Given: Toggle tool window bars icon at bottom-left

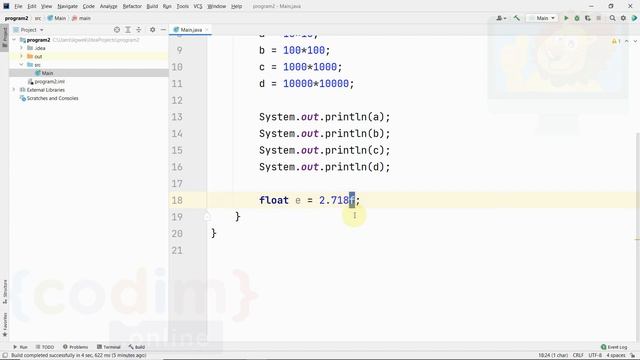Looking at the screenshot, I should coord(5,356).
